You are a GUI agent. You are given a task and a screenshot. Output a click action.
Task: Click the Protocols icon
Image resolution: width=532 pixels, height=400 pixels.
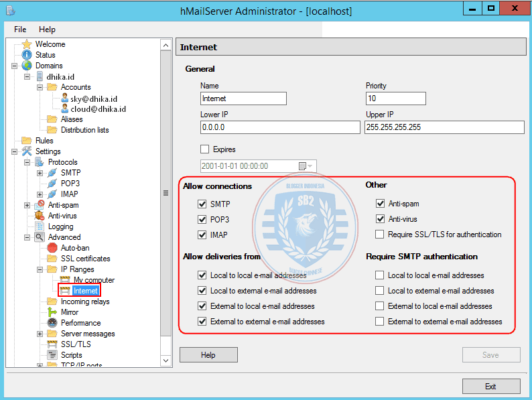(40, 162)
